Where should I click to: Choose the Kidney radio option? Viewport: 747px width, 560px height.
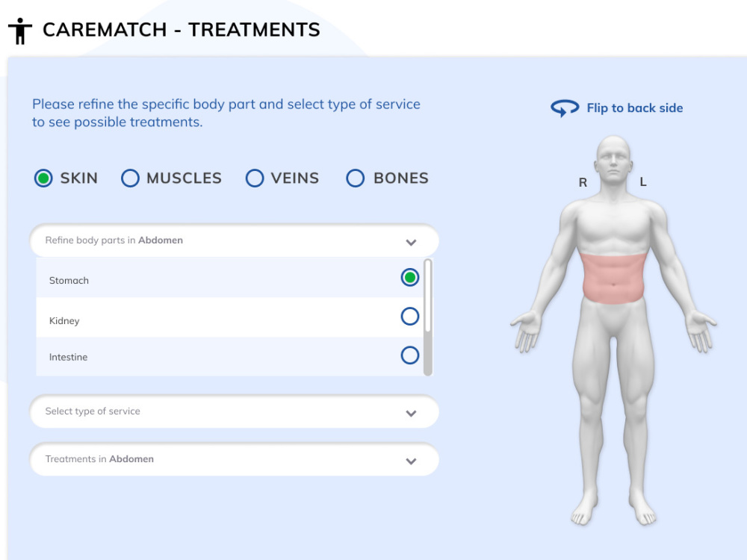tap(409, 316)
